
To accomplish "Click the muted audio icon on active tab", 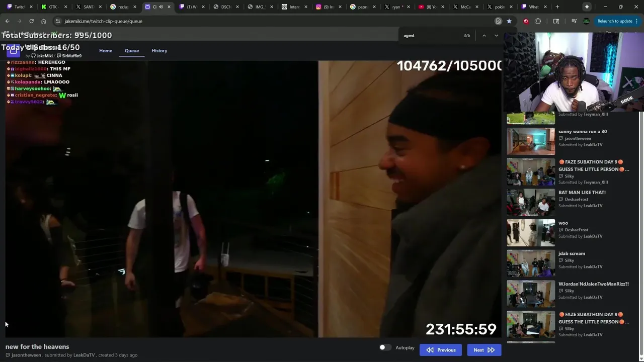I will [161, 7].
